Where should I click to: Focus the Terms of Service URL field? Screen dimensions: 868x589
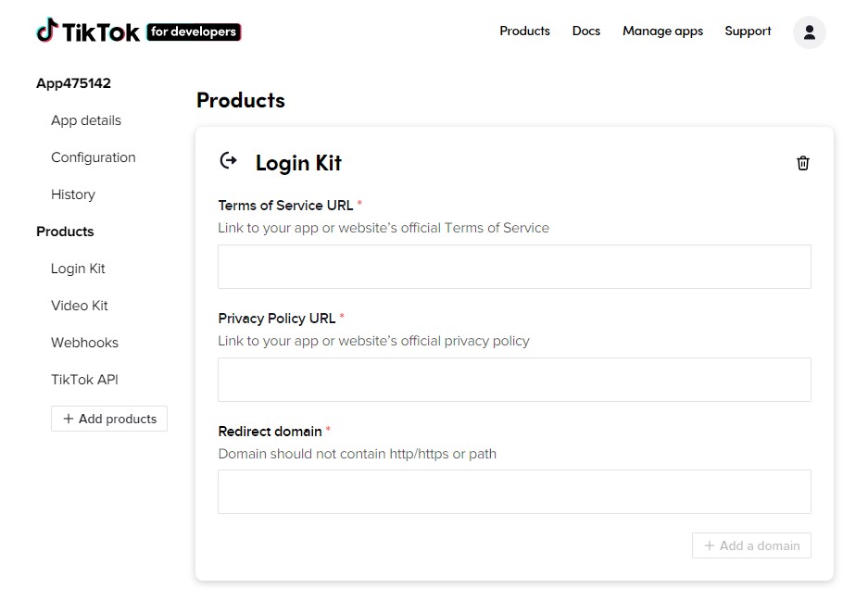514,267
